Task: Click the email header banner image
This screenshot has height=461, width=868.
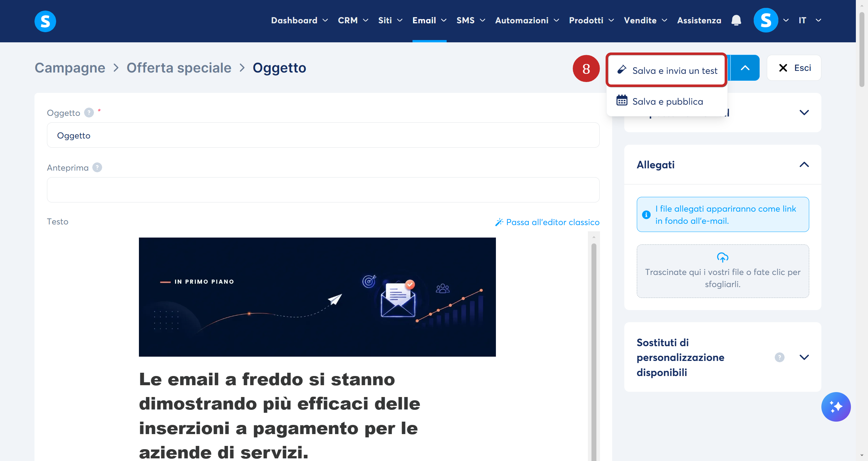Action: tap(317, 297)
